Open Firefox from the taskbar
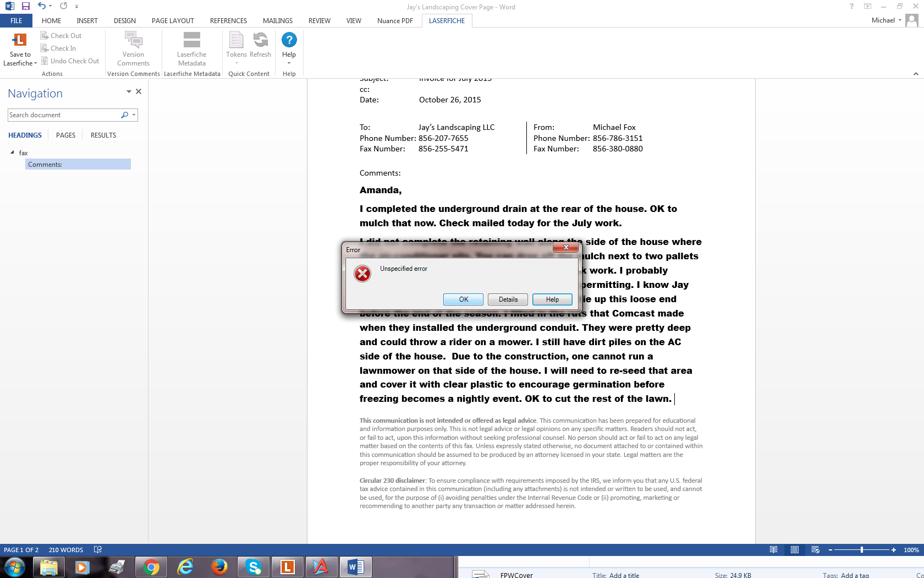The height and width of the screenshot is (578, 924). click(219, 567)
